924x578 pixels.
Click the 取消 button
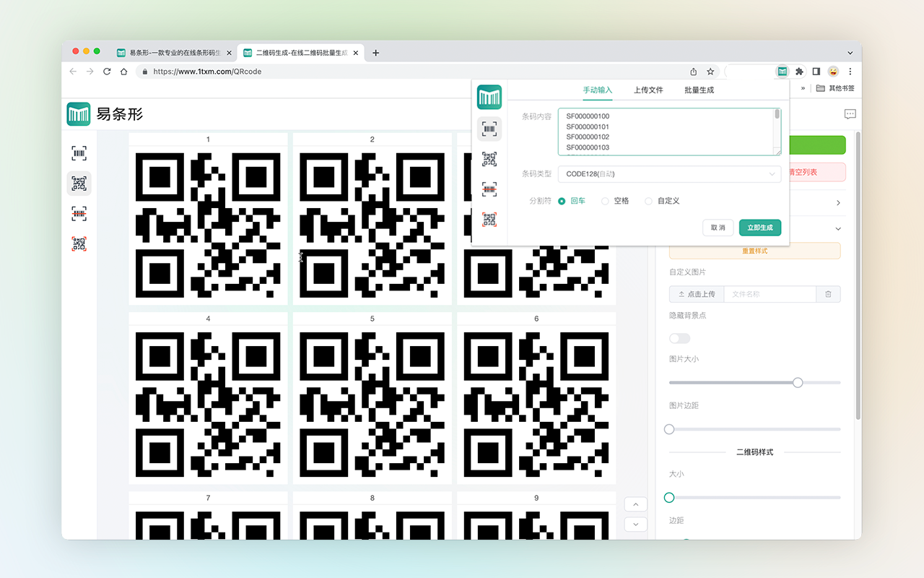pos(718,228)
